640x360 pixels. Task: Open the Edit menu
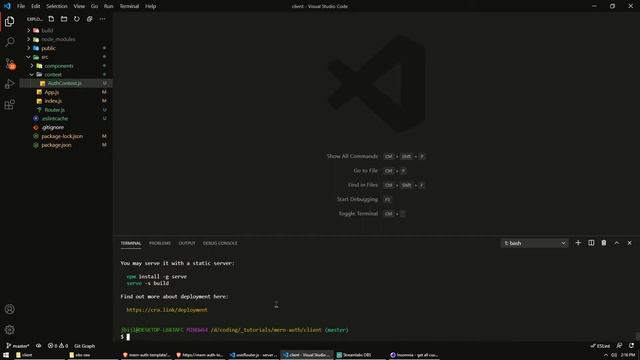36,6
